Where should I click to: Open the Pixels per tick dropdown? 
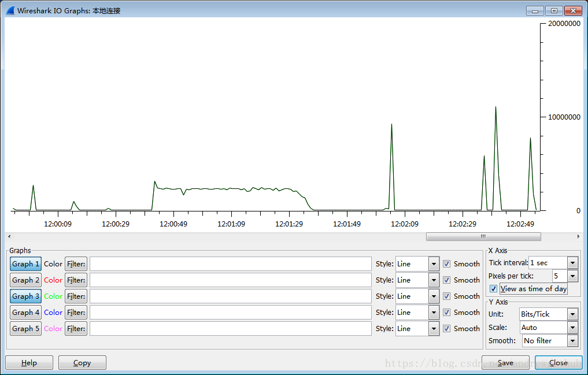(572, 276)
